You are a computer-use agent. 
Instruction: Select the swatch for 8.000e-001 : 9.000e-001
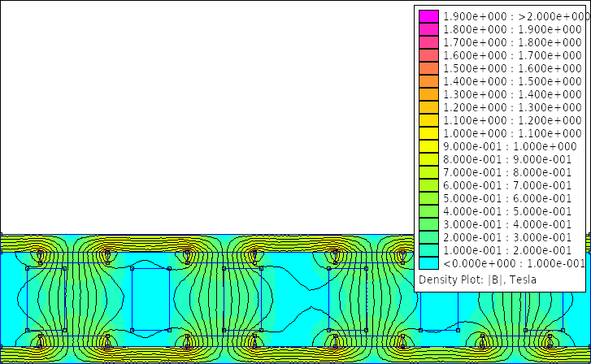click(x=428, y=159)
